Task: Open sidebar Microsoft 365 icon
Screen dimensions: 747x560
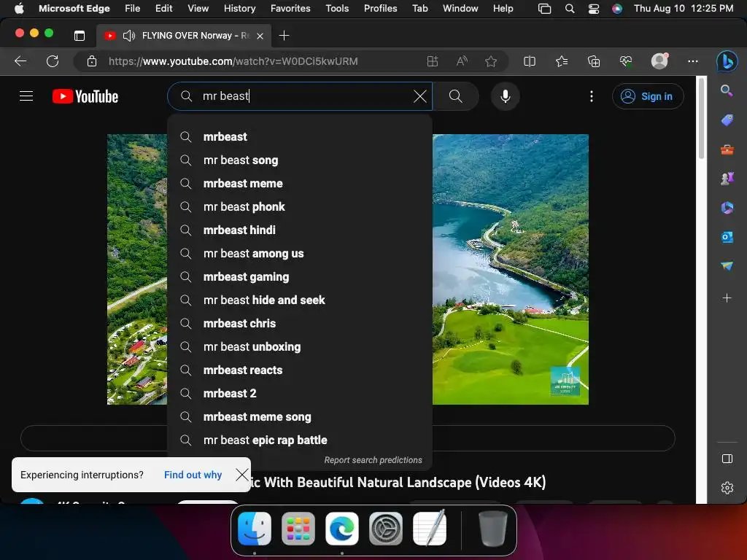Action: click(727, 208)
